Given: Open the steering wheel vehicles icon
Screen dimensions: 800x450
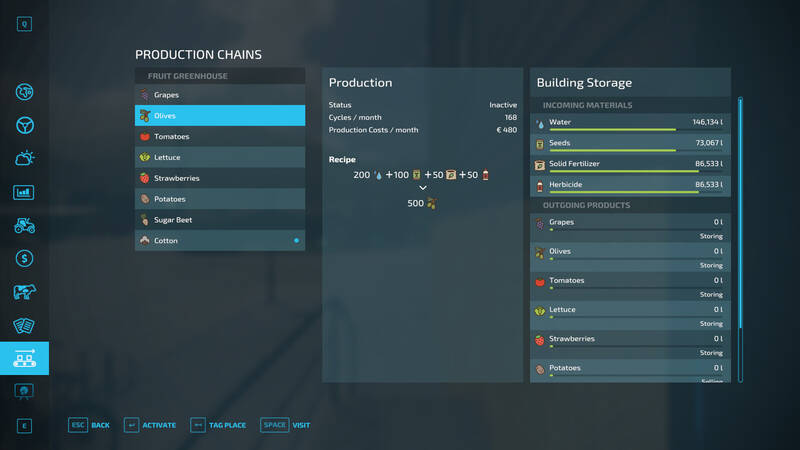Looking at the screenshot, I should pos(24,126).
